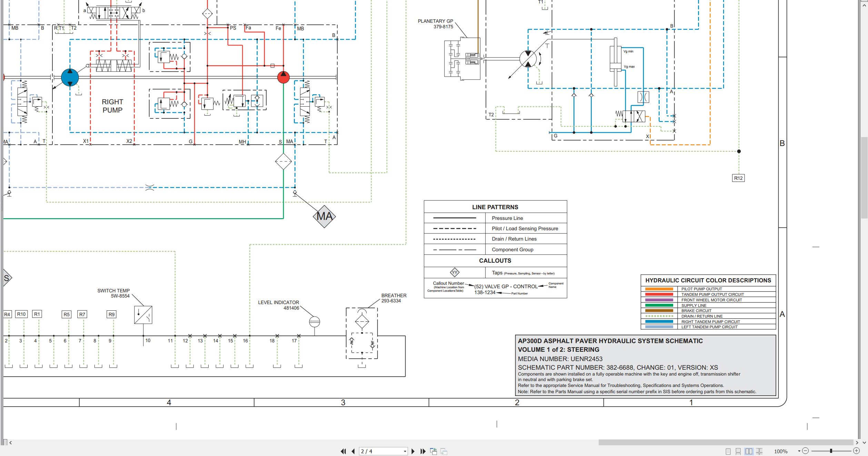Click the 100% zoom value
Viewport: 868px width, 456px height.
click(x=781, y=451)
